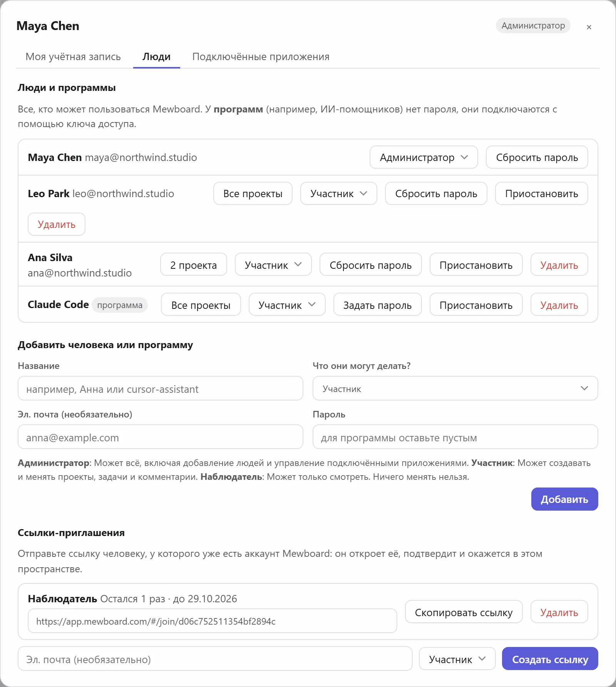
Task: Suspend Leo Park with Приостановить
Action: coord(541,193)
